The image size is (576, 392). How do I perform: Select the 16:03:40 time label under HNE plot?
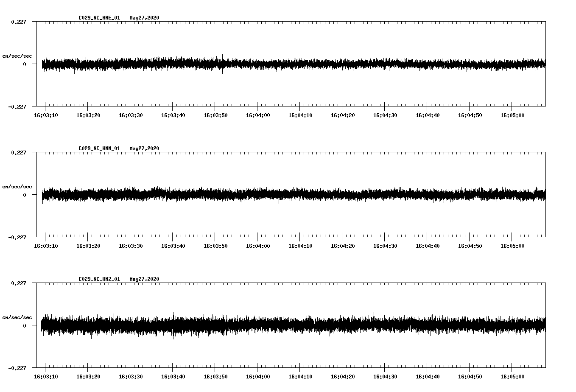[x=173, y=115]
